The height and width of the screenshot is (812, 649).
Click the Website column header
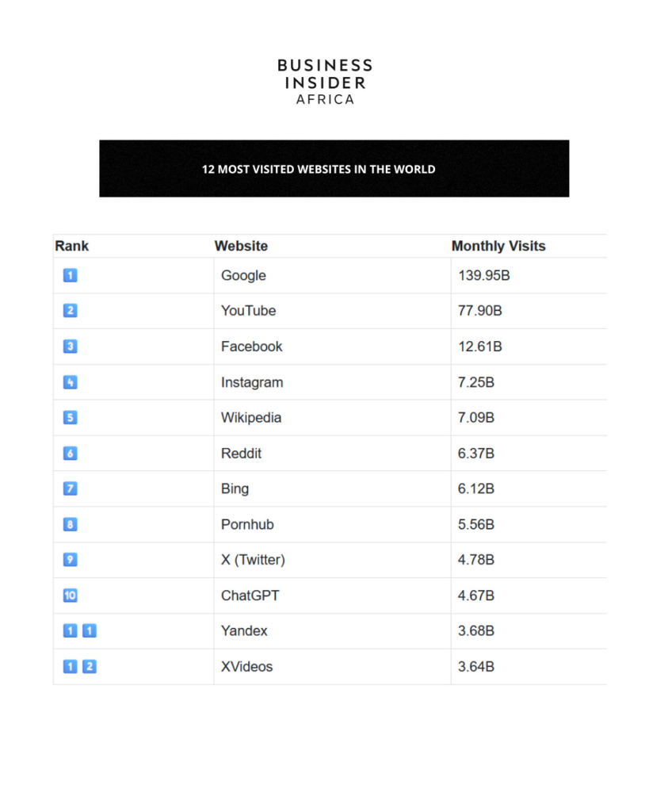click(x=241, y=246)
